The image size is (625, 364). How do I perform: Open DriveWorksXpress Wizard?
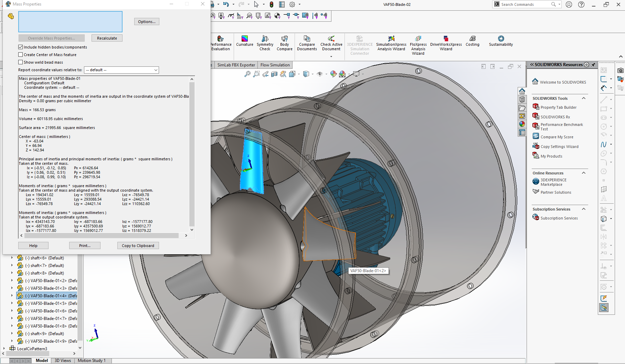(446, 43)
